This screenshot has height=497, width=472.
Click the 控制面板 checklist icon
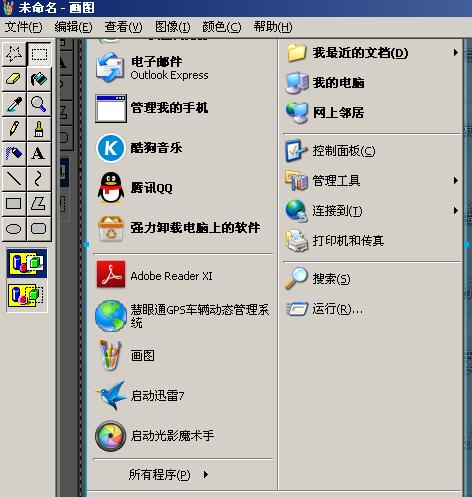296,151
